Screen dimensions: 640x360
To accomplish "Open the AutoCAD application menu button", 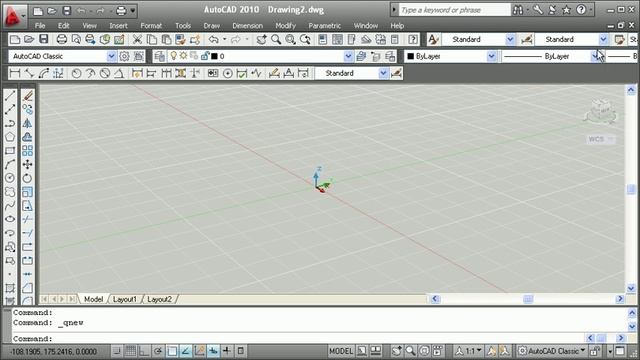I will (15, 16).
